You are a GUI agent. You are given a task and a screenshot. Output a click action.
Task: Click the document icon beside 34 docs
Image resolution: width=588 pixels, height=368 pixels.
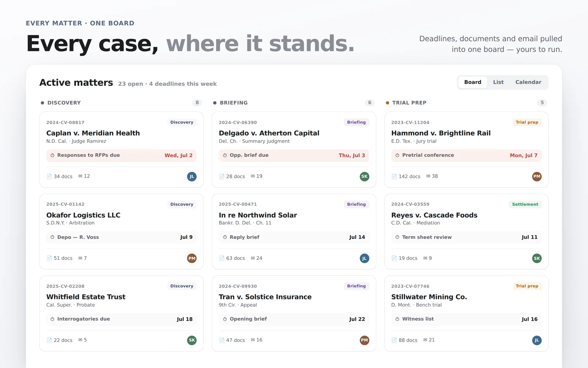49,177
